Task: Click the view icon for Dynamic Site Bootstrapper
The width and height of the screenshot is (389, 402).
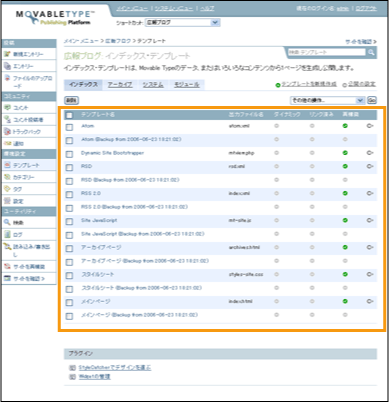Action: (x=370, y=153)
